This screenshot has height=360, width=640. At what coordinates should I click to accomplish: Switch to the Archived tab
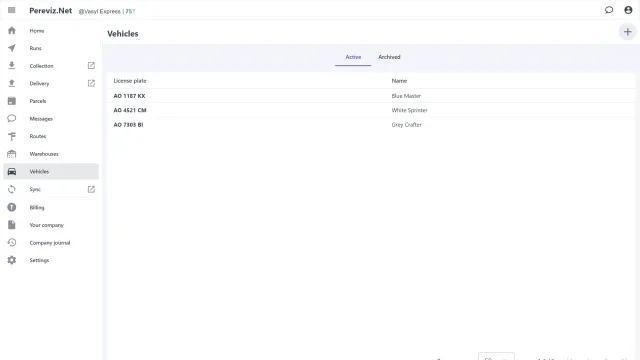click(x=389, y=57)
